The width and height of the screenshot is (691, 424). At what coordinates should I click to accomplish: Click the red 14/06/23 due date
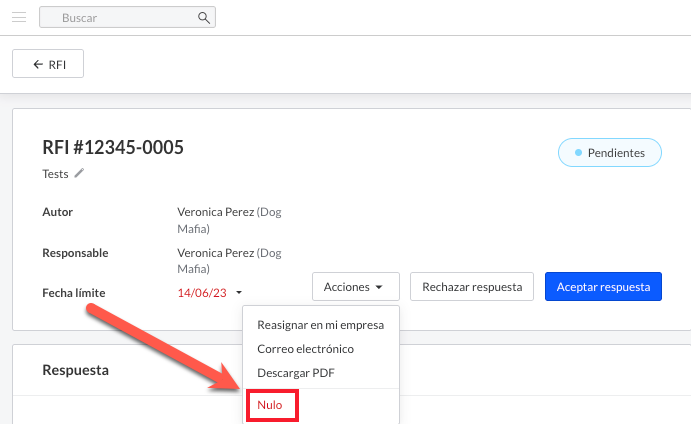coord(202,293)
